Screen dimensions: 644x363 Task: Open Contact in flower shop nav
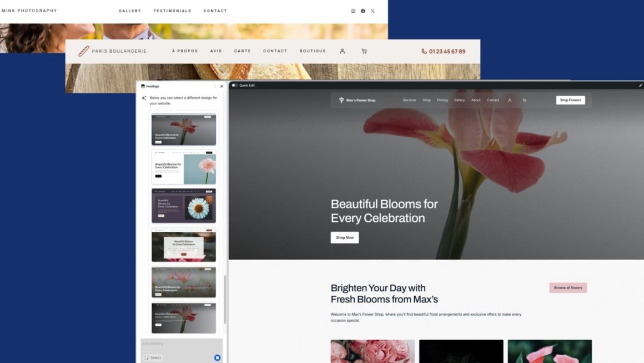(x=493, y=100)
